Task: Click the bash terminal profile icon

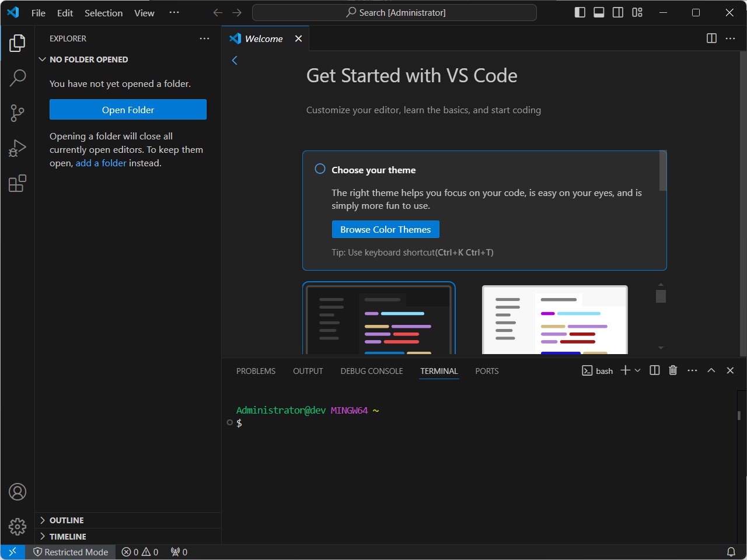Action: (587, 370)
